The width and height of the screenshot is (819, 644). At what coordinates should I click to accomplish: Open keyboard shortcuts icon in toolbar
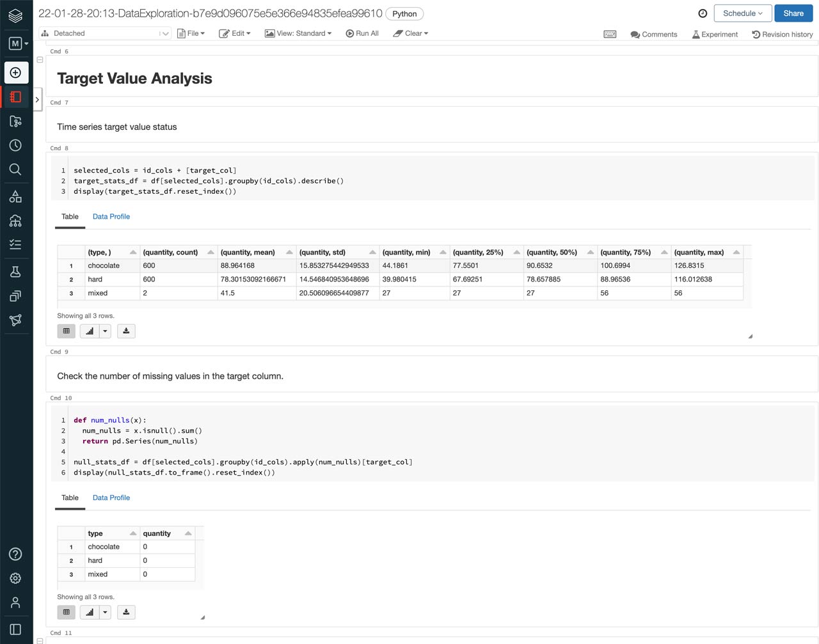coord(610,34)
